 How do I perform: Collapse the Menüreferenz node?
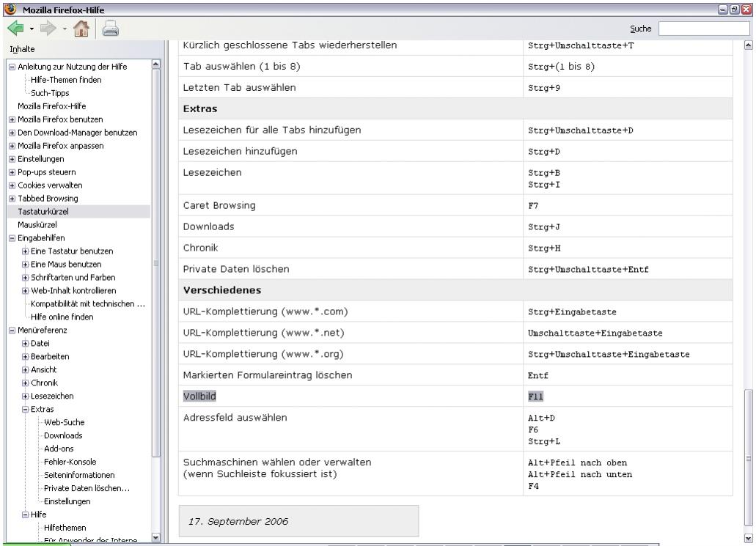tap(12, 330)
